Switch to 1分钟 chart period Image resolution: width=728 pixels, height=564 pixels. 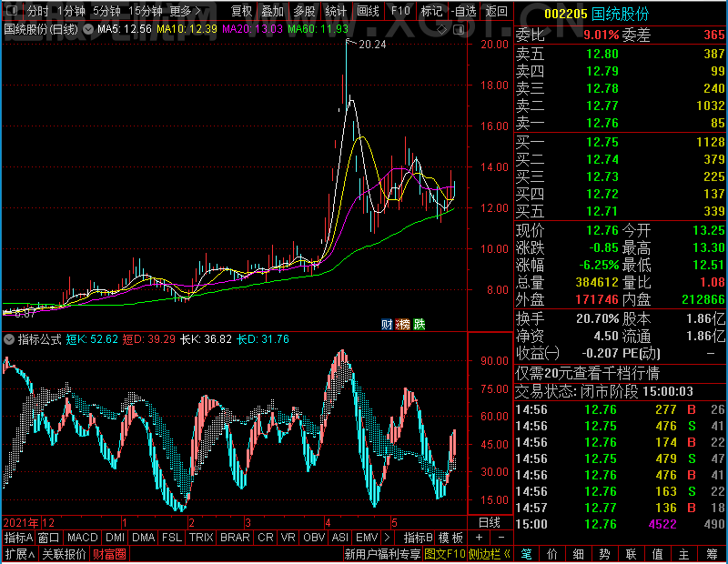(72, 11)
